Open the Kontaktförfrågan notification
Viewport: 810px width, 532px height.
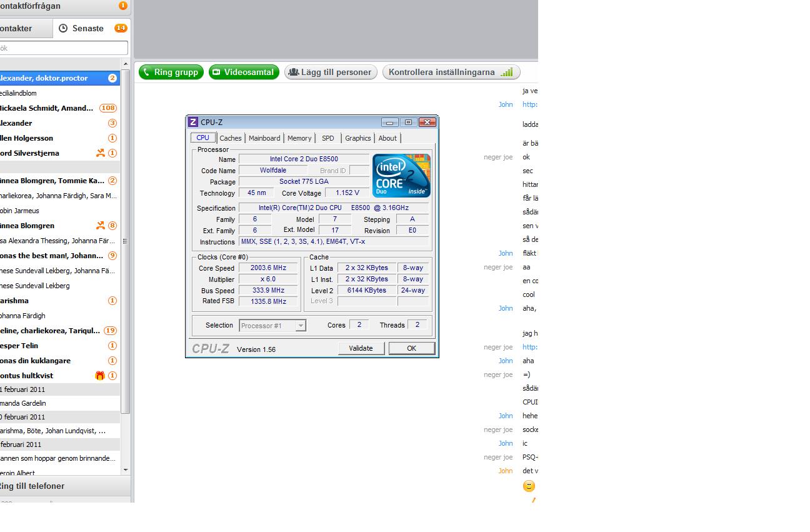[64, 6]
